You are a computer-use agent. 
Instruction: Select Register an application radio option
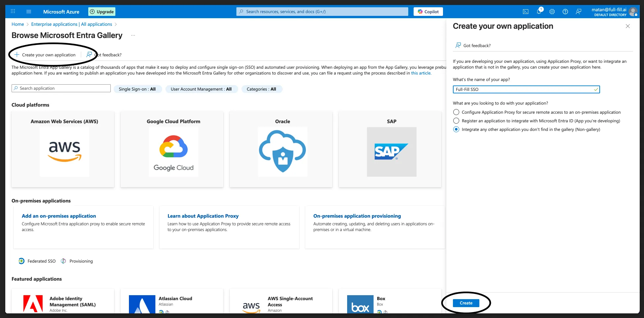(456, 121)
